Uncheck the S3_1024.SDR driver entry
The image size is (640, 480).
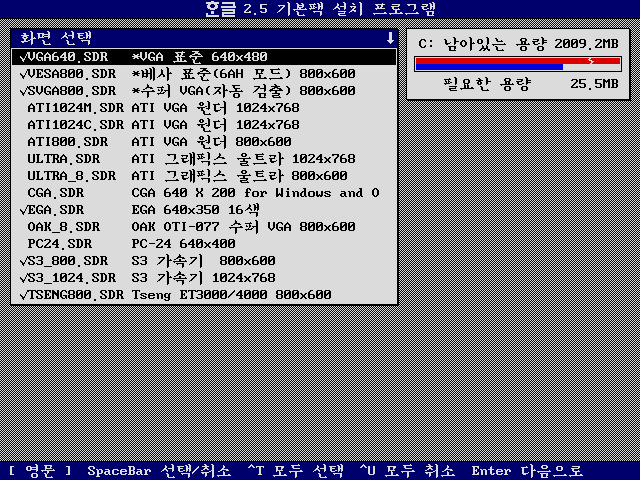click(204, 278)
